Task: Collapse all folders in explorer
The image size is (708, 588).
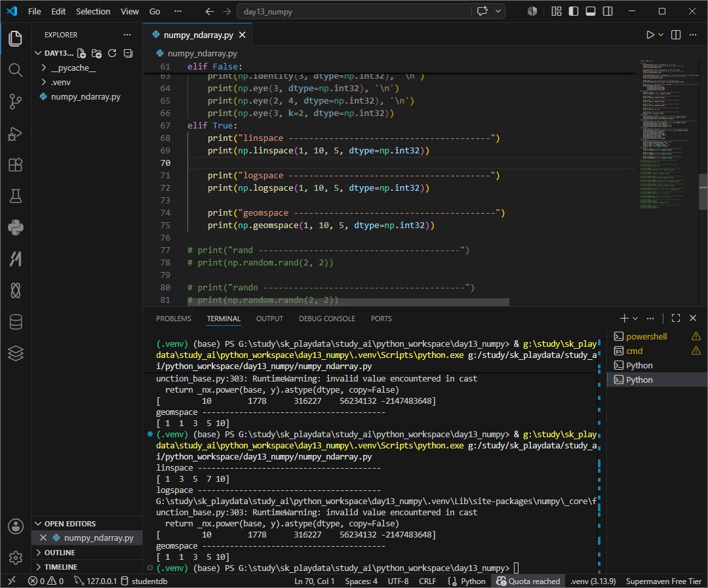Action: point(128,53)
